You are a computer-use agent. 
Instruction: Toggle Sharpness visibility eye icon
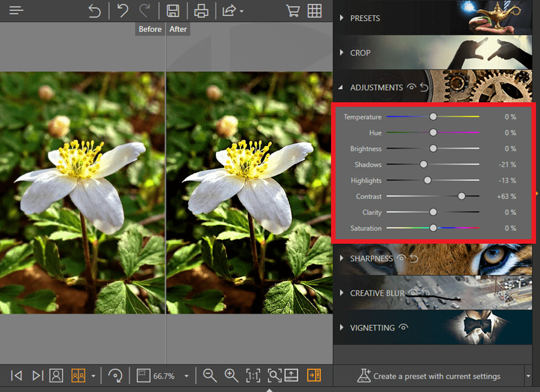402,259
